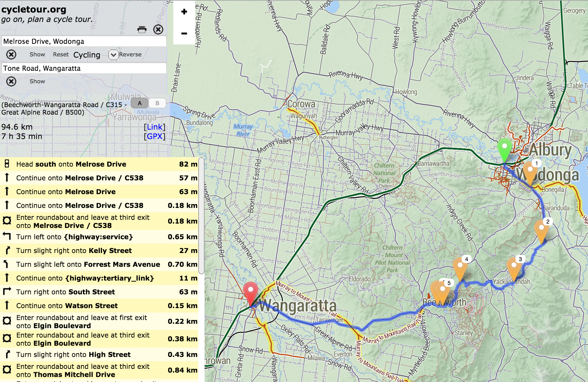Edit the Tone Road, Wangaratta field

coord(84,68)
